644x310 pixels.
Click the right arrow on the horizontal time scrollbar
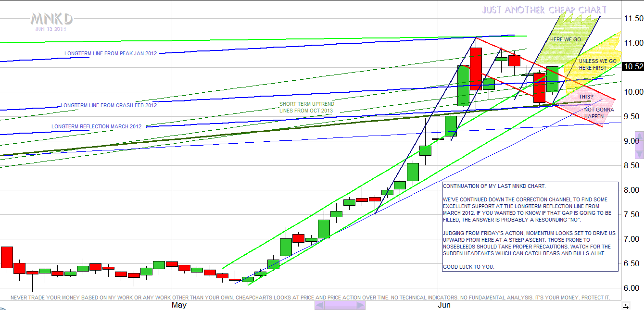tap(361, 305)
